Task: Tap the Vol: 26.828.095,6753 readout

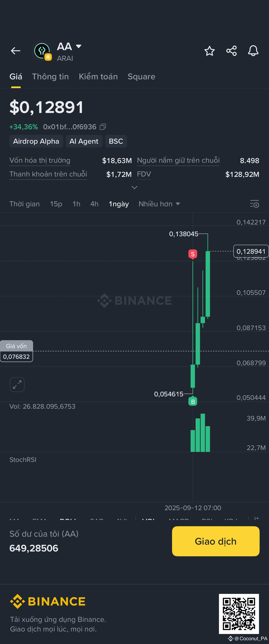Action: click(x=42, y=407)
